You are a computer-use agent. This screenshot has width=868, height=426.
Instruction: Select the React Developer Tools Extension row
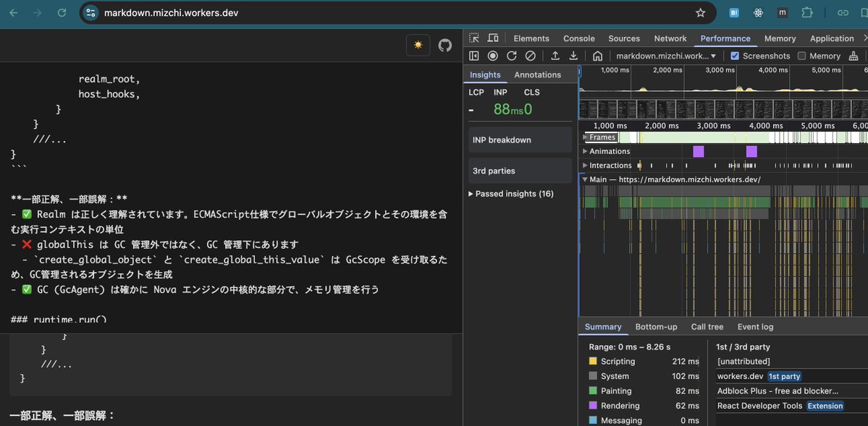coord(791,406)
